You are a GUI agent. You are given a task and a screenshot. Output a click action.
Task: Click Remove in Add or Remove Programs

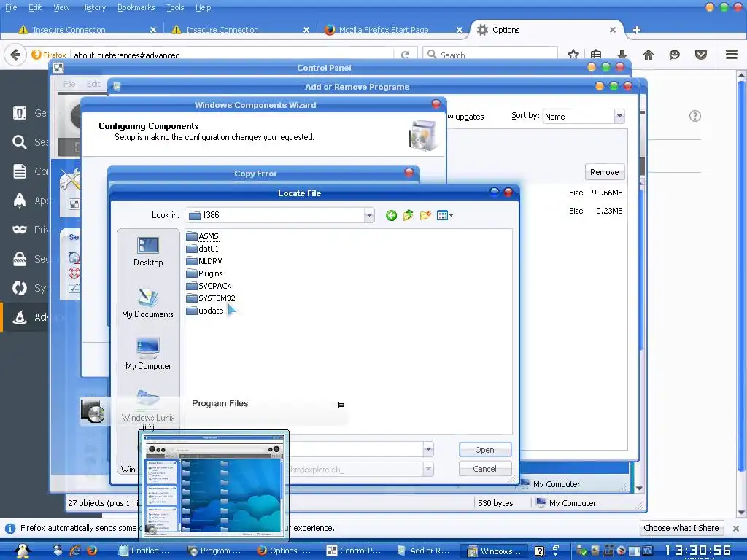[605, 172]
